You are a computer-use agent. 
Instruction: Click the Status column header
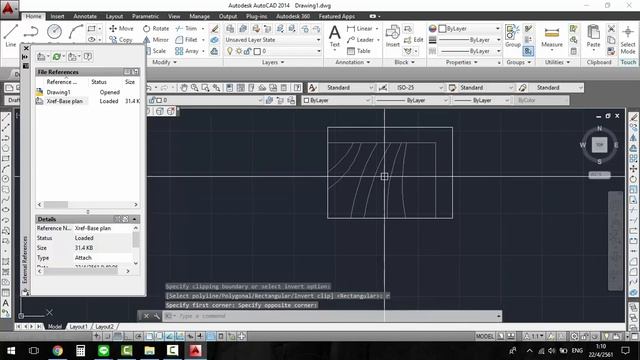point(99,82)
